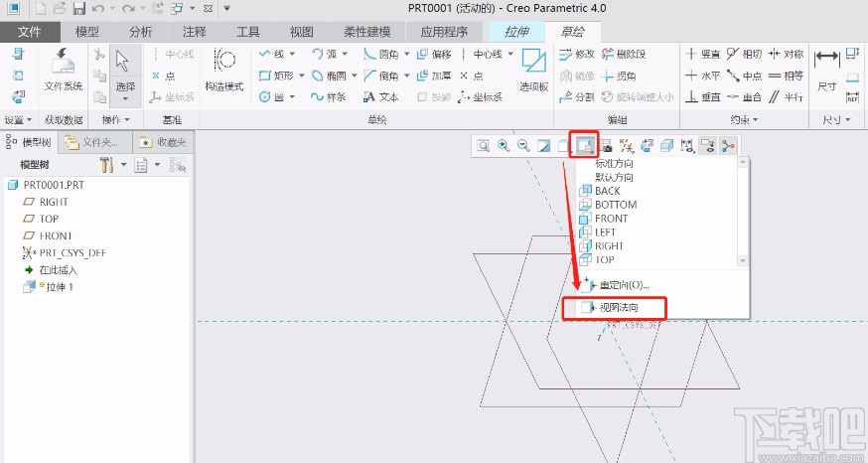Select the 样条 spline tool
868x463 pixels.
(329, 97)
